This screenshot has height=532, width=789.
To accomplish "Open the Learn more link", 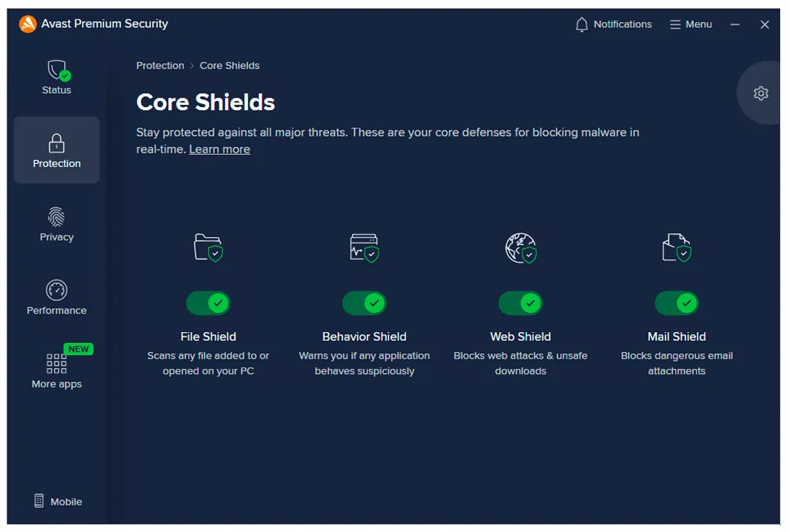I will click(219, 149).
